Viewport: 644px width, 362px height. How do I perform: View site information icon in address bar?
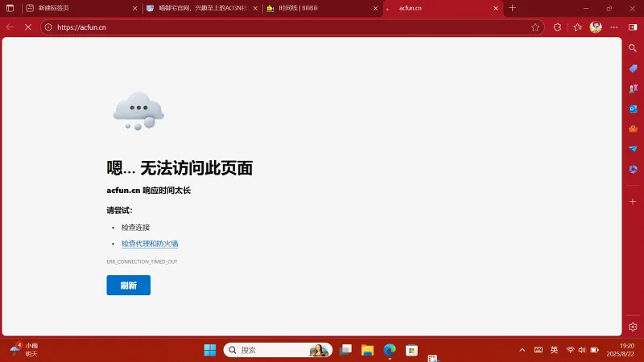point(48,27)
